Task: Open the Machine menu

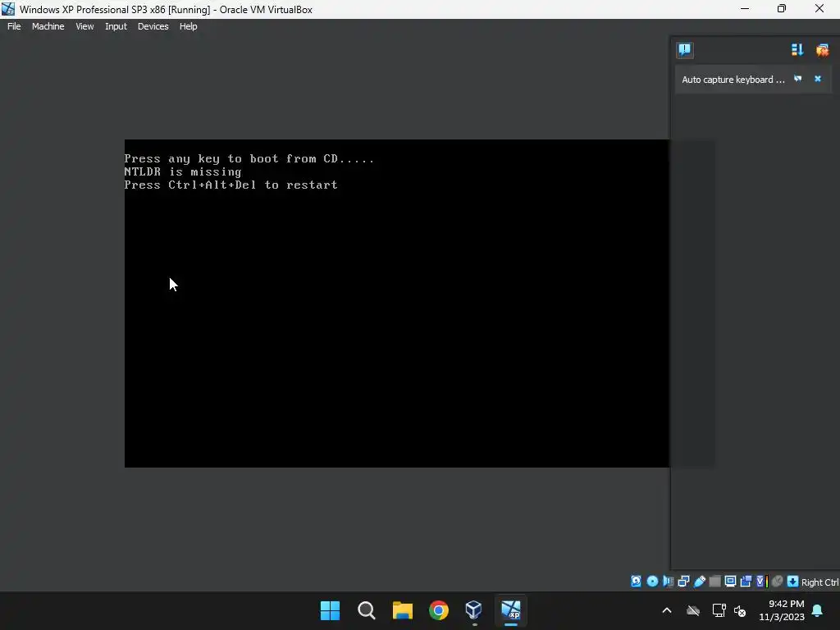Action: pos(48,26)
